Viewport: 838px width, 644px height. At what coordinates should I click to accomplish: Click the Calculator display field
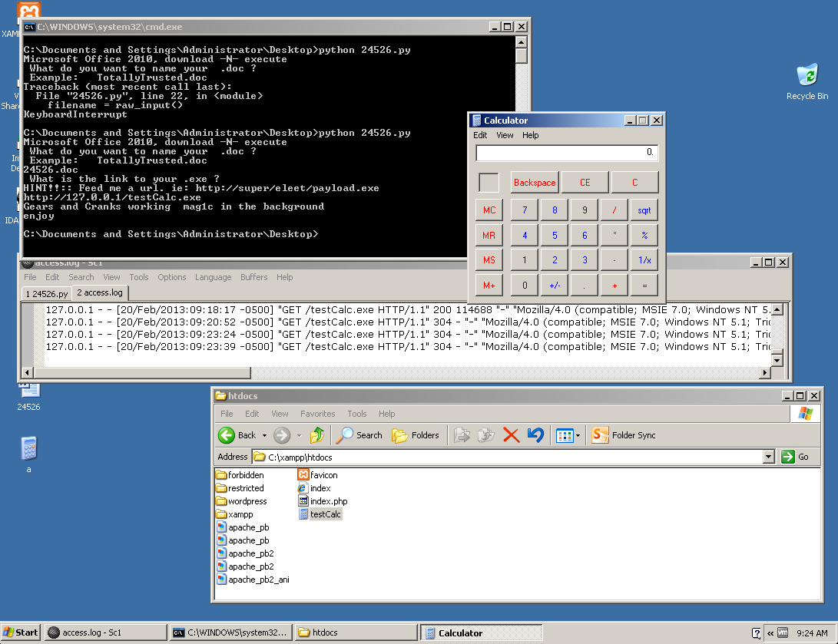pos(567,153)
